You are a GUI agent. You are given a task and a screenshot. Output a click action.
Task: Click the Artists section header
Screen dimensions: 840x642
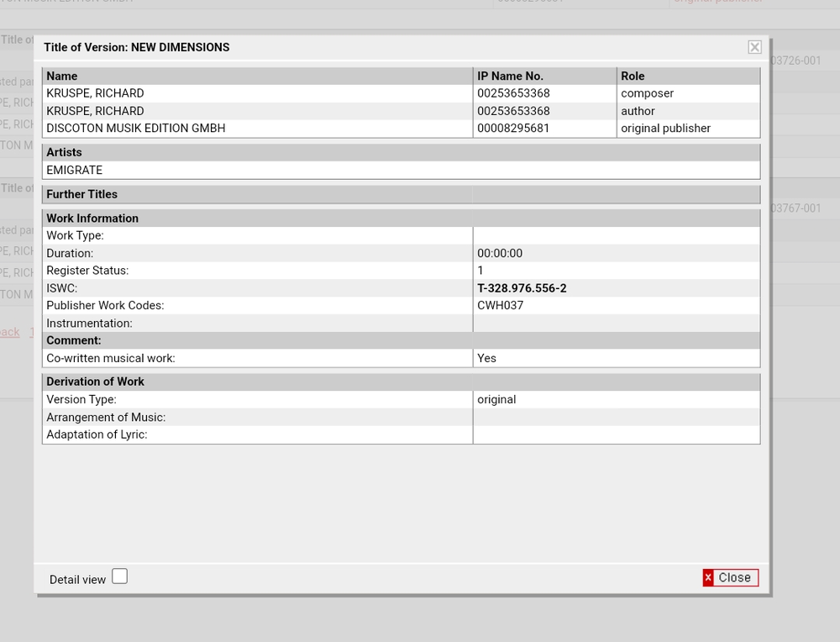pyautogui.click(x=402, y=152)
